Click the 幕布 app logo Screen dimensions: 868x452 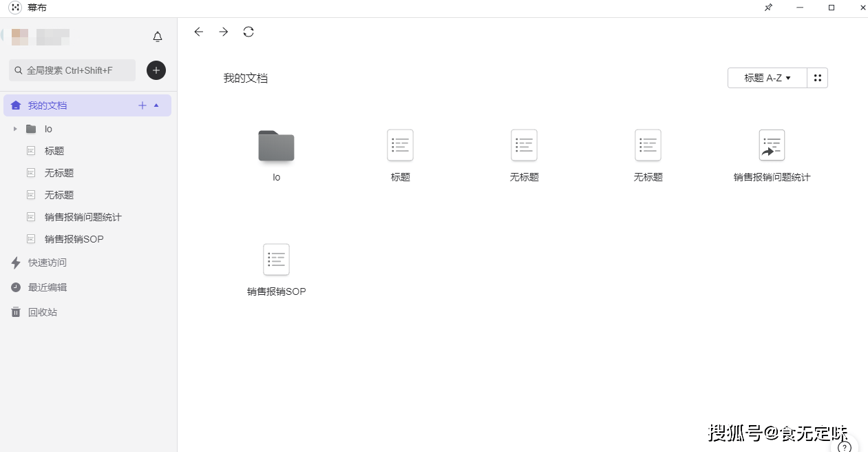[x=15, y=8]
